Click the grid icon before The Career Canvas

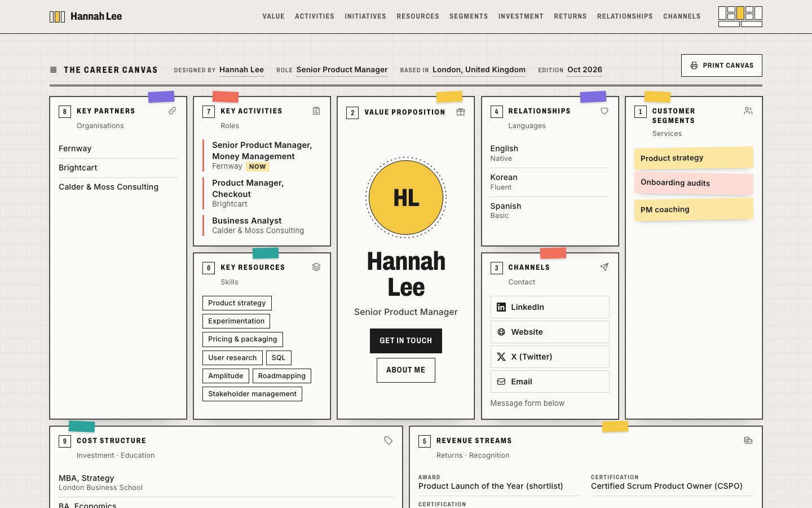tap(54, 70)
